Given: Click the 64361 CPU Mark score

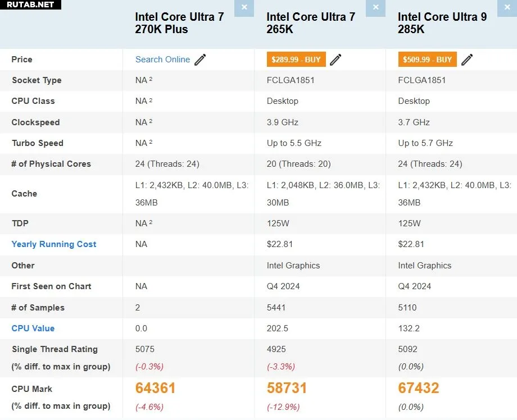Looking at the screenshot, I should tap(155, 388).
